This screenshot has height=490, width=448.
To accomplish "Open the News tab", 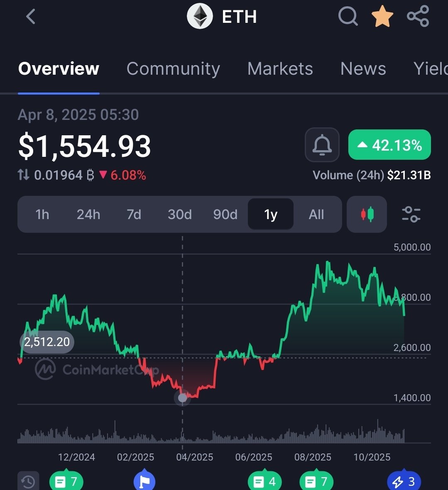I will [x=363, y=68].
